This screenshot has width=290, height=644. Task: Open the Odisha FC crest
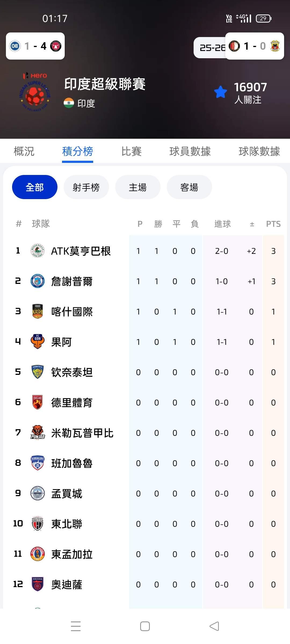point(38,584)
